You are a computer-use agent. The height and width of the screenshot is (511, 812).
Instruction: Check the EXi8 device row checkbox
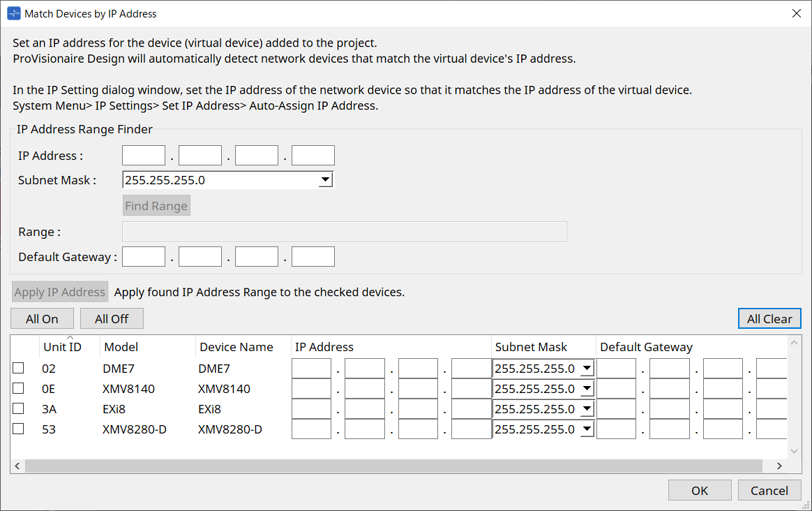[x=17, y=408]
